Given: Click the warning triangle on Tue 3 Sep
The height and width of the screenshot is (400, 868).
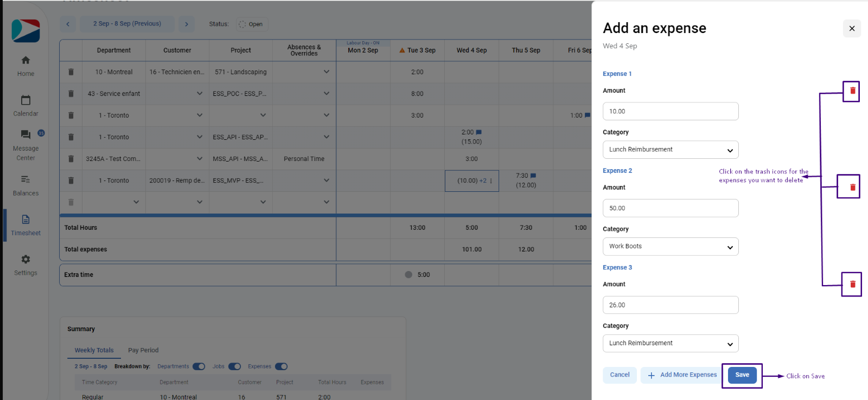Looking at the screenshot, I should click(402, 50).
